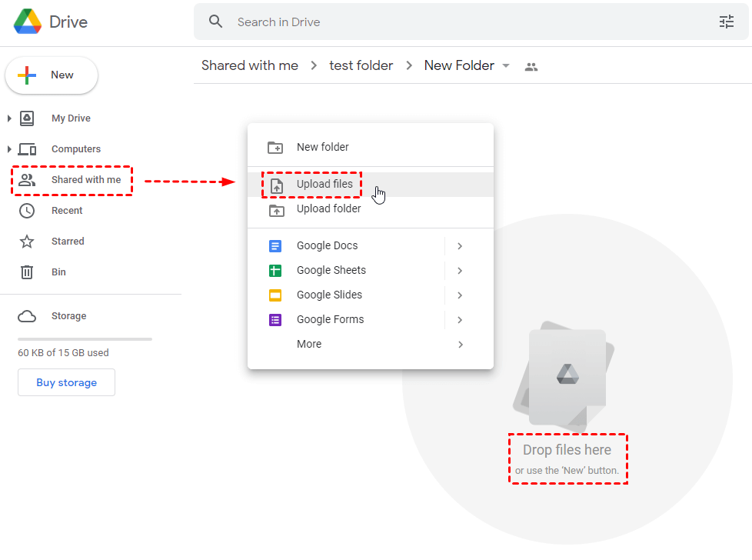Expand Google Sheets submenu arrow
Viewport: 752px width, 560px height.
tap(460, 271)
